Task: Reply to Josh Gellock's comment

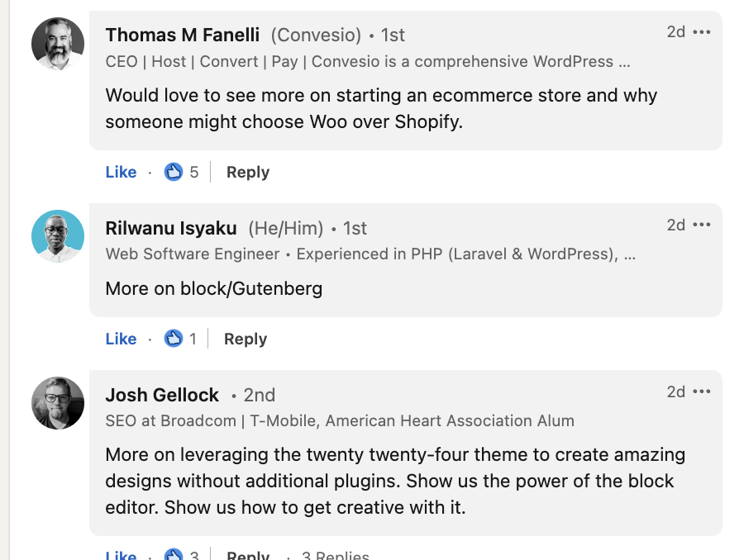Action: coord(248,555)
